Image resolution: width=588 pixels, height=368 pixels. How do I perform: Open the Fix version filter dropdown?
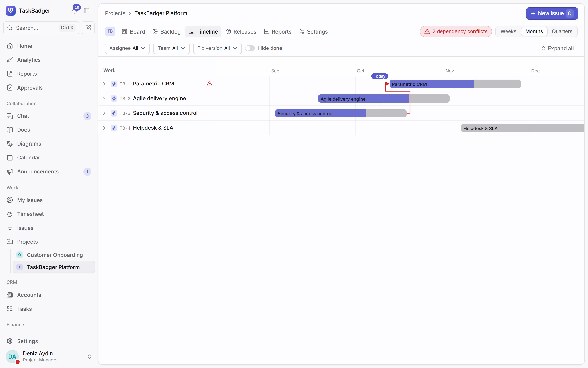(217, 48)
